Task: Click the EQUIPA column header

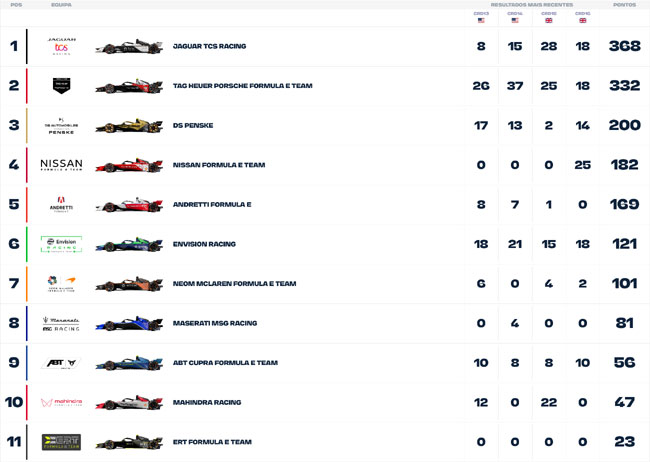Action: pyautogui.click(x=61, y=5)
